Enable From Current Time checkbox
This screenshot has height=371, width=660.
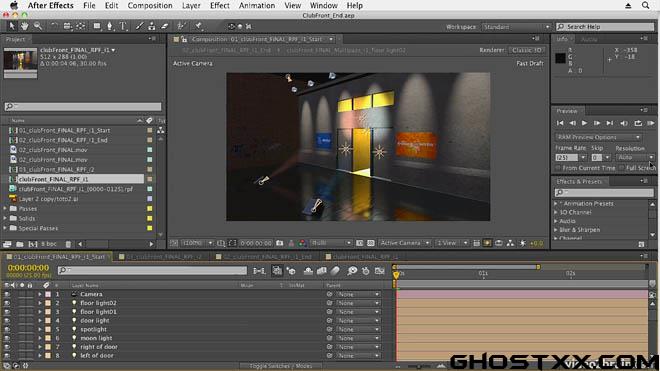pos(558,168)
